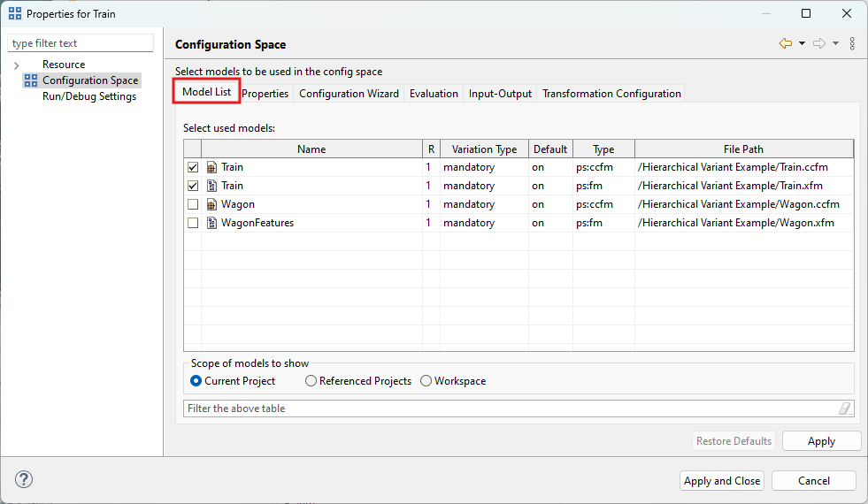Screen dimensions: 868x504
Task: Click the 'type filter text' search field
Action: tap(81, 43)
